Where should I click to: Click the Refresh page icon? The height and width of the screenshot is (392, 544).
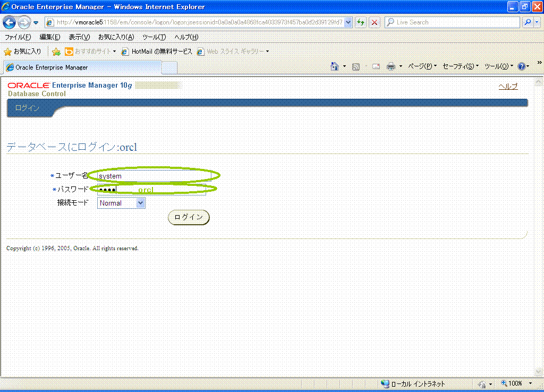[x=361, y=22]
